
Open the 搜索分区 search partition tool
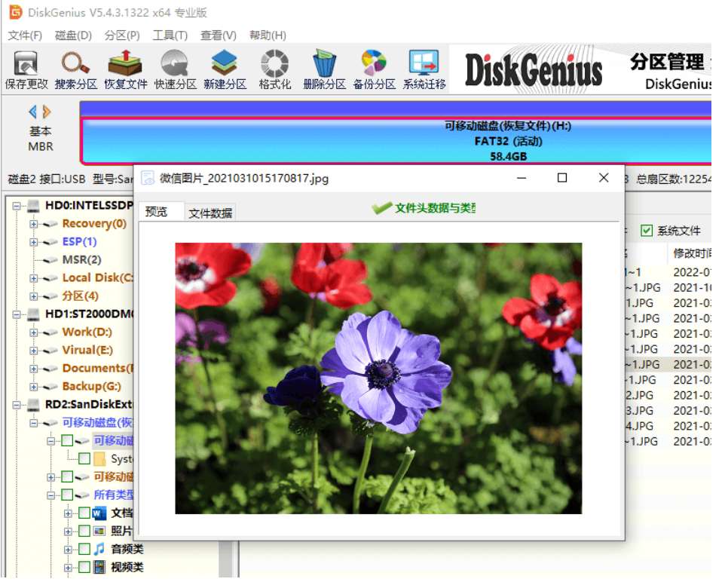tap(75, 70)
